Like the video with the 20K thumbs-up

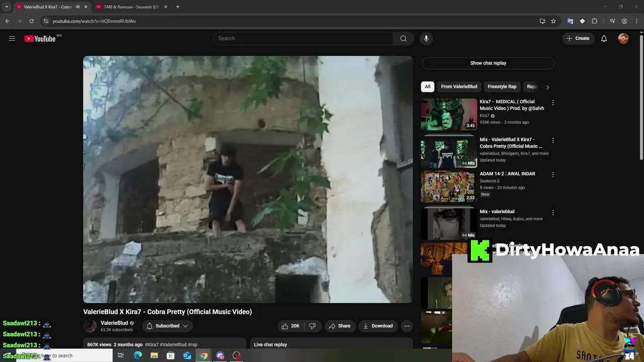pyautogui.click(x=291, y=326)
